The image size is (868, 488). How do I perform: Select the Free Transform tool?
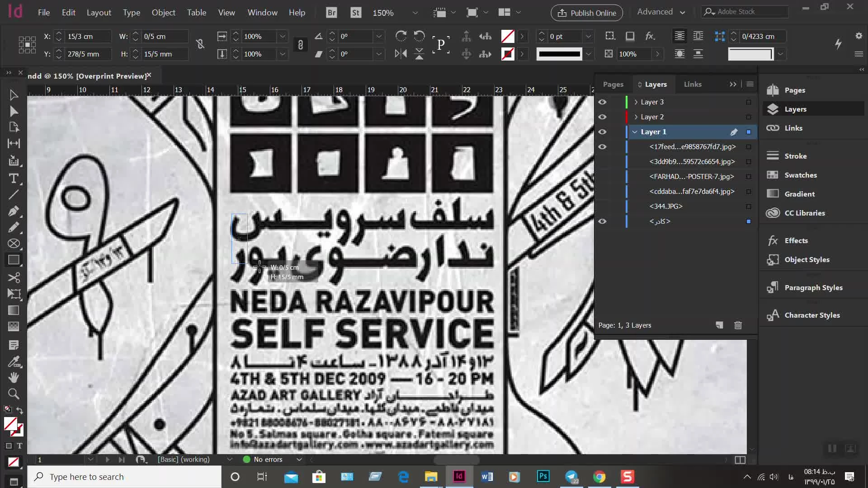14,294
